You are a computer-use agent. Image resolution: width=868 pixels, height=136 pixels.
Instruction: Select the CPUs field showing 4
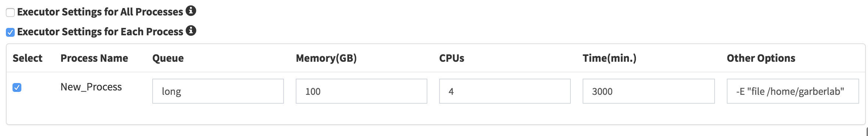coord(505,91)
